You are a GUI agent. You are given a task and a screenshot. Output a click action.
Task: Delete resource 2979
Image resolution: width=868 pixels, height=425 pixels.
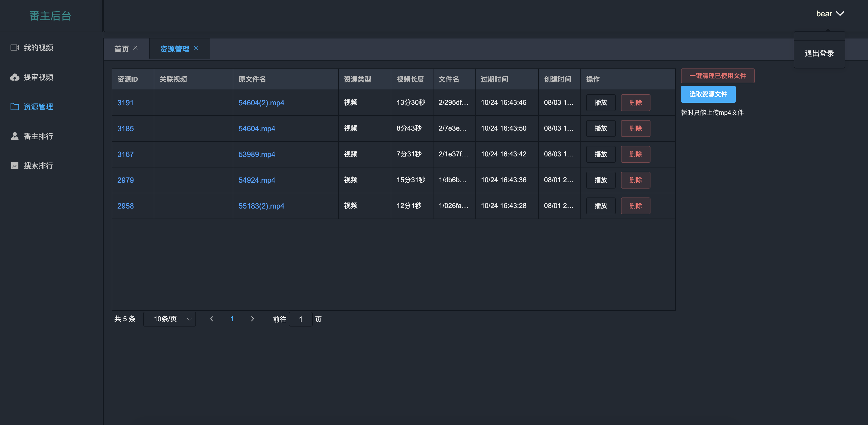coord(635,180)
